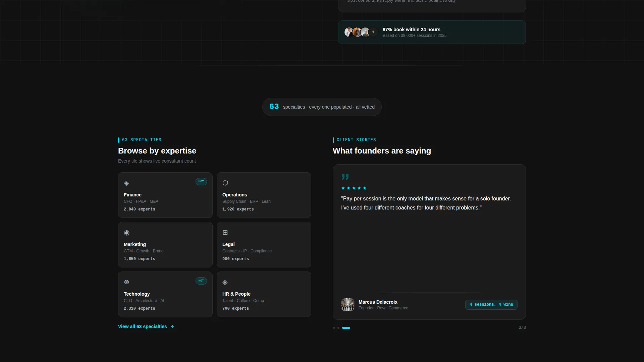Click the plus icon beside the avatars
Screen dimensions: 644x362
point(373,32)
